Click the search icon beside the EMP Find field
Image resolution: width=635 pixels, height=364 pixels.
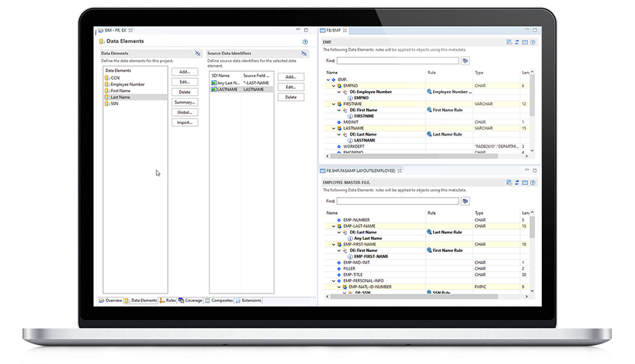point(465,61)
